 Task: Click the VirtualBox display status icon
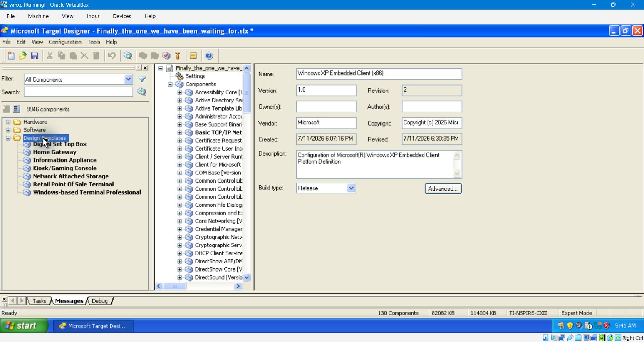(x=586, y=338)
